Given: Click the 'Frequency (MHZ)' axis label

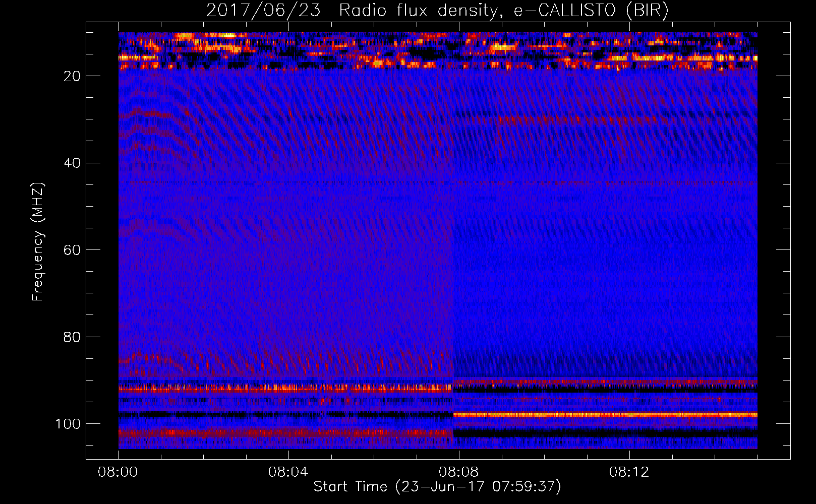Looking at the screenshot, I should [x=38, y=242].
